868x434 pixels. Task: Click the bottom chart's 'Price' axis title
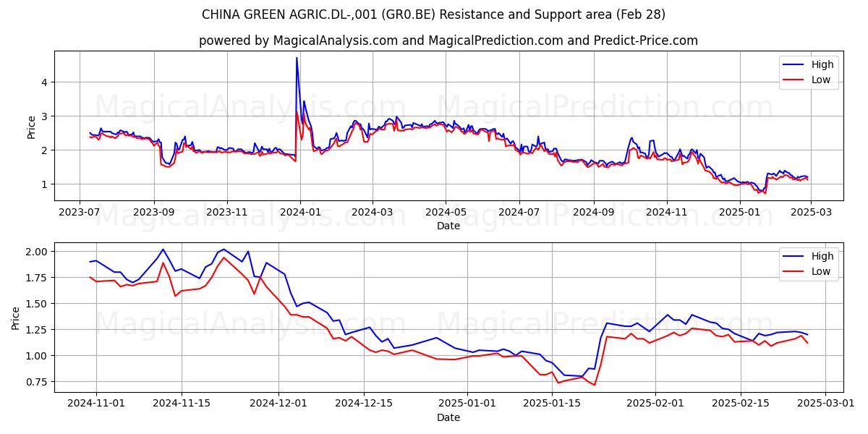[x=16, y=318]
